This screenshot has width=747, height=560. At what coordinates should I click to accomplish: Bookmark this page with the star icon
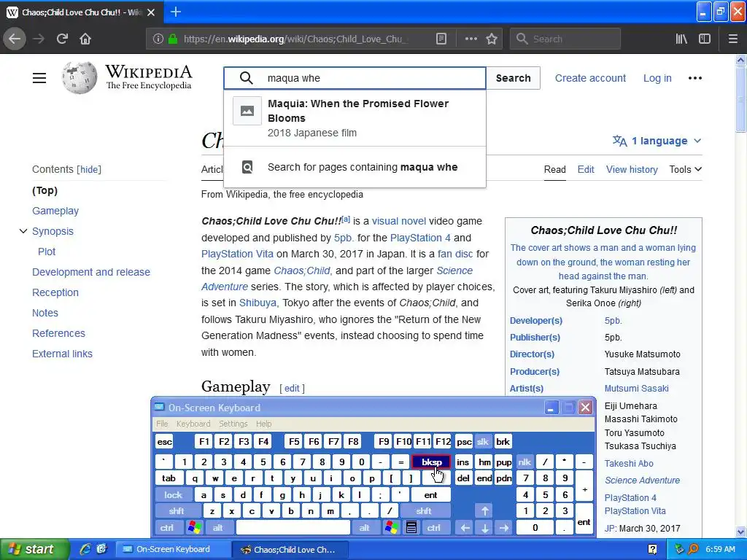click(492, 39)
